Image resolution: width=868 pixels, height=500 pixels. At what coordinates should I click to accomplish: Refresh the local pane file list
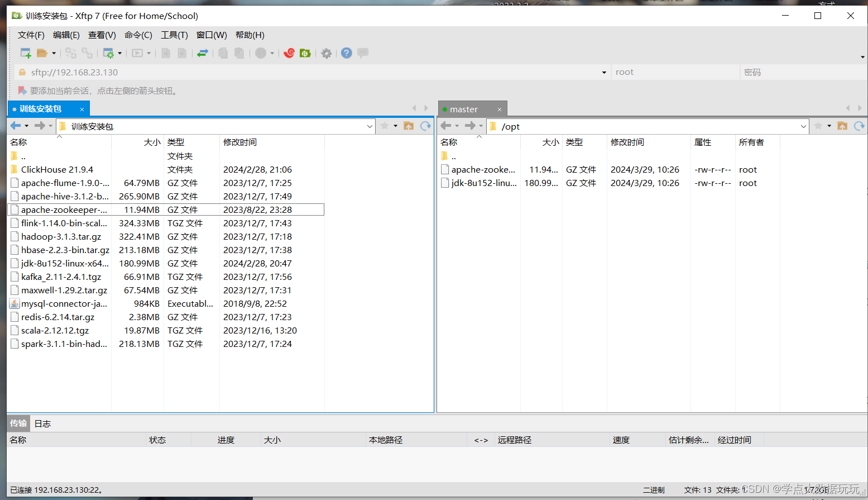[x=425, y=126]
